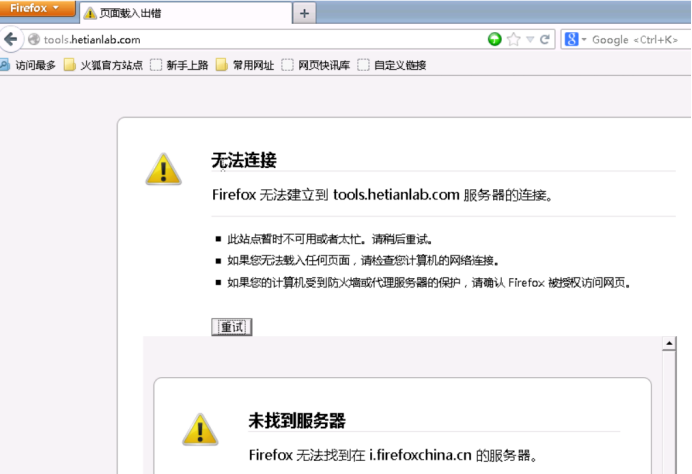
Task: Click the warning icon beside 未找到服务器
Action: click(200, 429)
